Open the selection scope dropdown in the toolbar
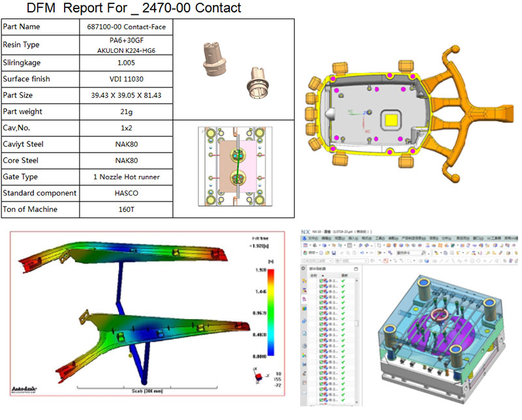 pyautogui.click(x=331, y=261)
